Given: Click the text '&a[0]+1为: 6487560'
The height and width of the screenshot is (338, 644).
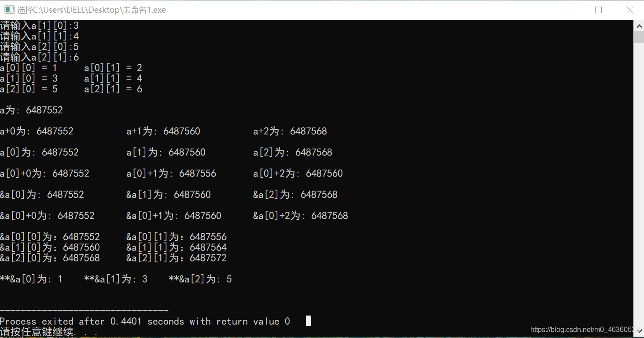Looking at the screenshot, I should (174, 216).
